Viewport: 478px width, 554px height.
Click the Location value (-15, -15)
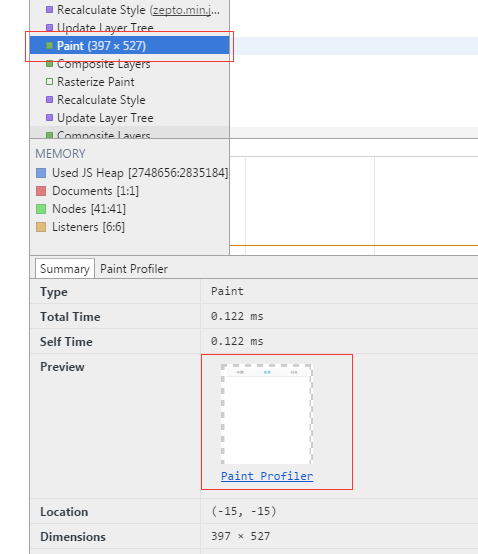click(244, 511)
